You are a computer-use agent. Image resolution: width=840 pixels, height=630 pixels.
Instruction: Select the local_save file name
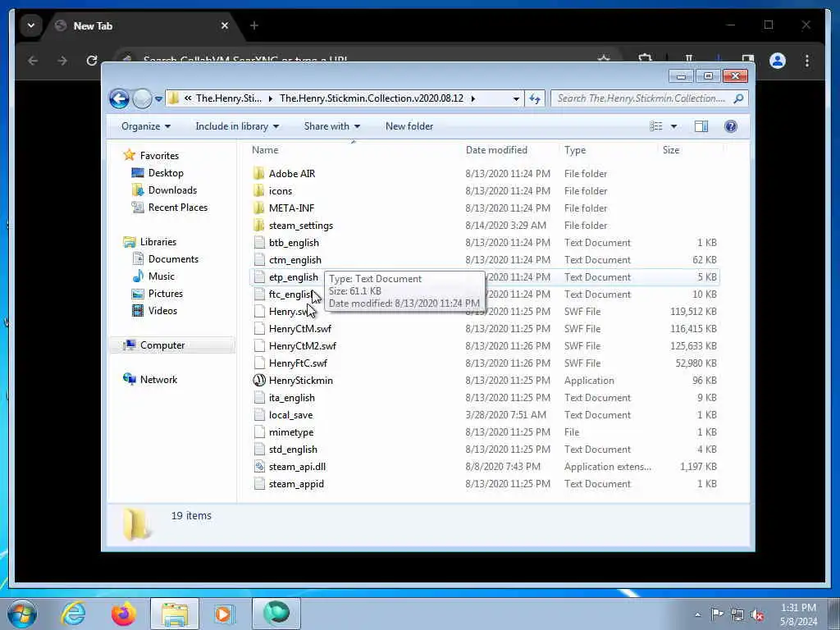pyautogui.click(x=291, y=415)
